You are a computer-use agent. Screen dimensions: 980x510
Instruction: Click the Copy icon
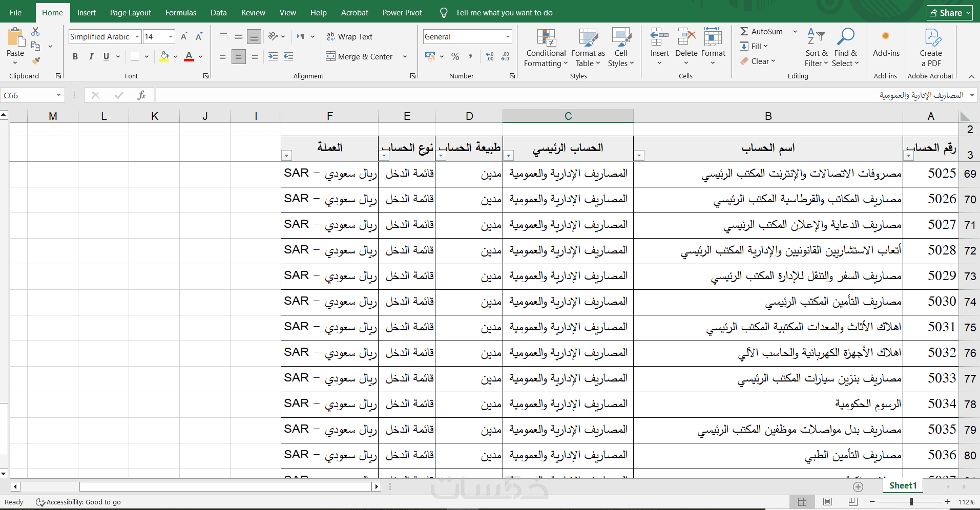pos(35,46)
